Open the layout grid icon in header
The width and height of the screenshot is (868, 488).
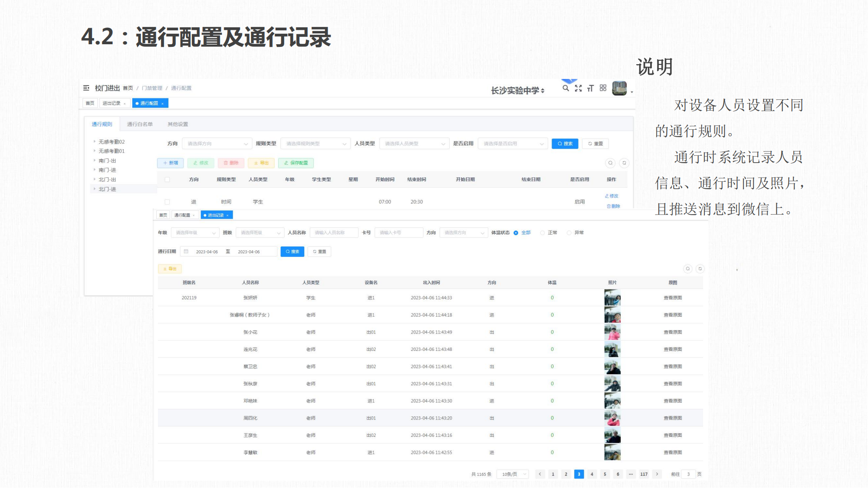tap(603, 88)
